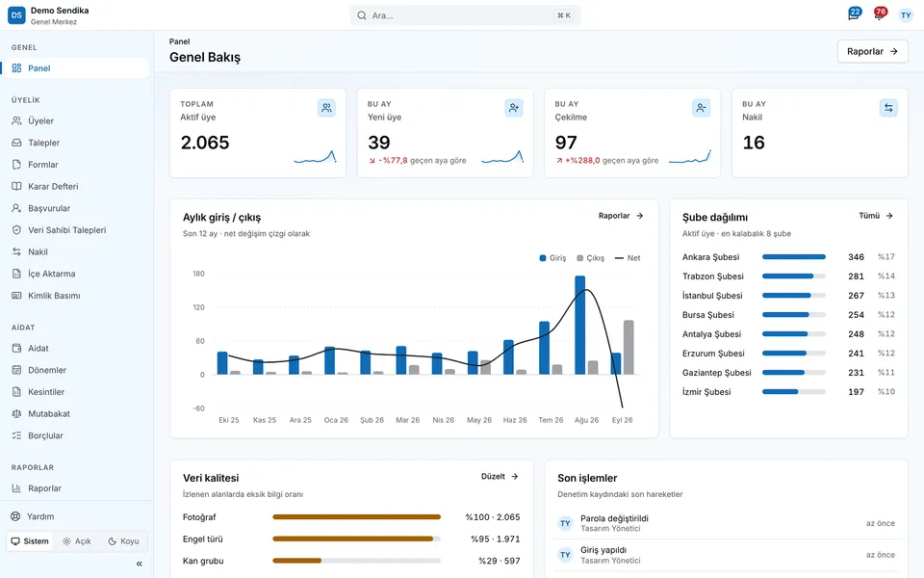Switch theme to Sistem
924x578 pixels.
(30, 541)
